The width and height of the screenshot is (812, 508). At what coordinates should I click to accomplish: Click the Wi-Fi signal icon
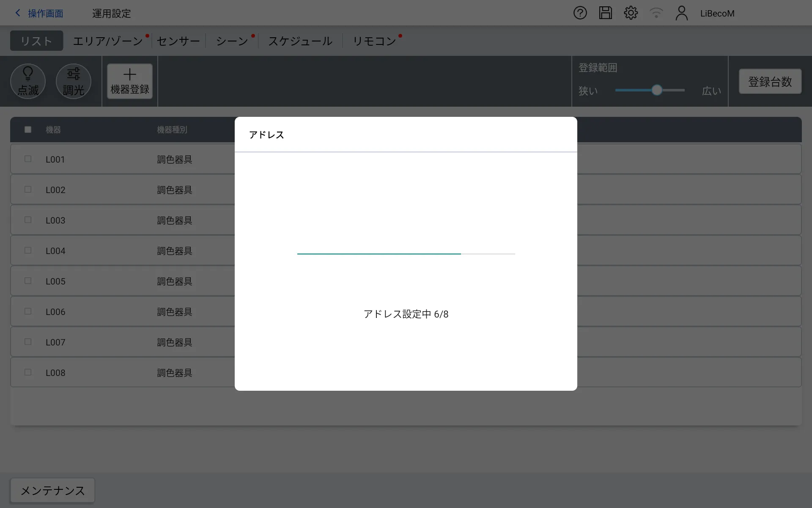pos(656,13)
